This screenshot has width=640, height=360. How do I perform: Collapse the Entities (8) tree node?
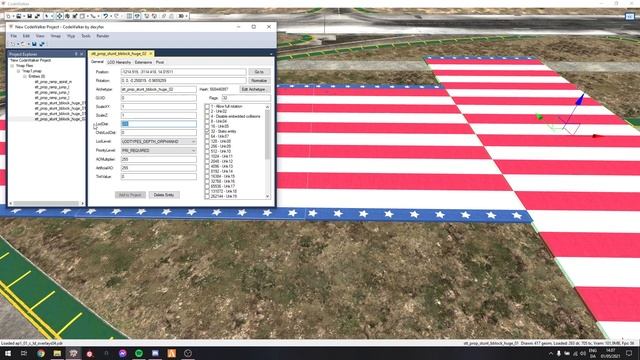24,76
